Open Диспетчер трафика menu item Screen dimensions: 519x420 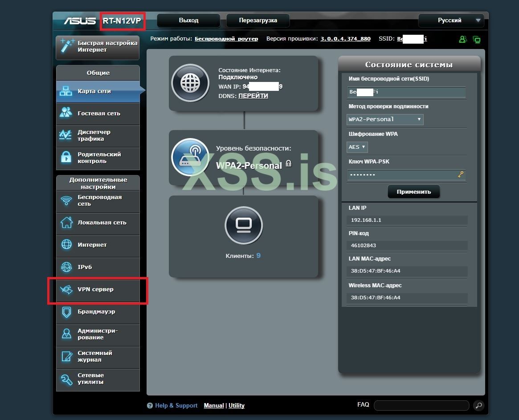tap(98, 135)
